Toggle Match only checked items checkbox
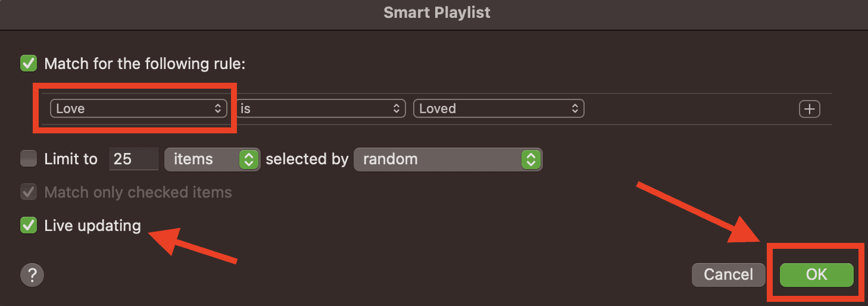This screenshot has height=306, width=868. (x=28, y=192)
